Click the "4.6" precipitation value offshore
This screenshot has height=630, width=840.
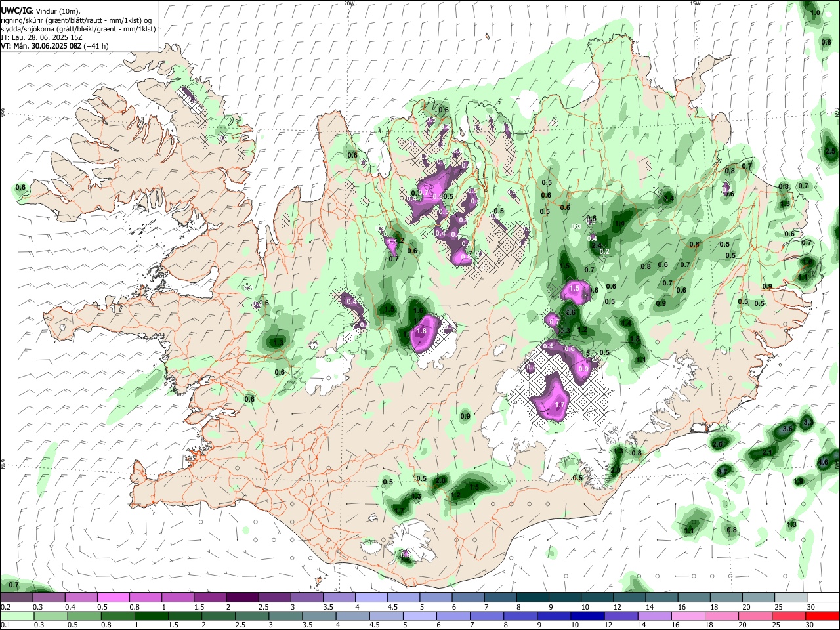(824, 463)
